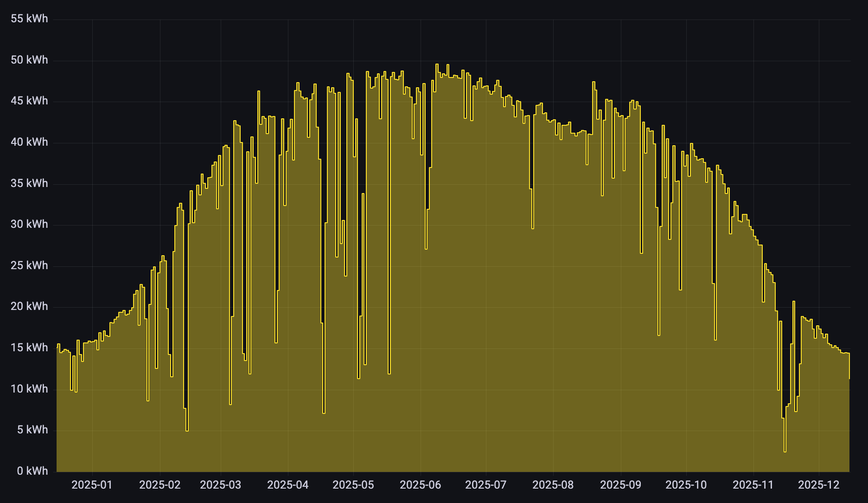Image resolution: width=868 pixels, height=503 pixels.
Task: Click the 2025-03 time axis label
Action: 220,485
